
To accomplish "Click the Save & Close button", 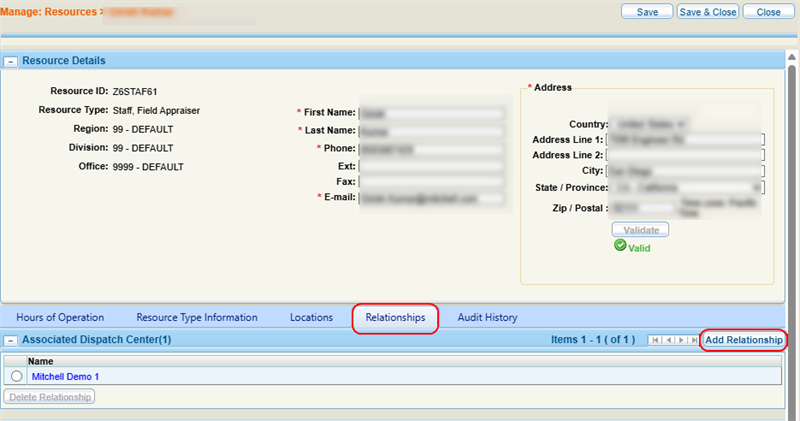I will coord(708,12).
